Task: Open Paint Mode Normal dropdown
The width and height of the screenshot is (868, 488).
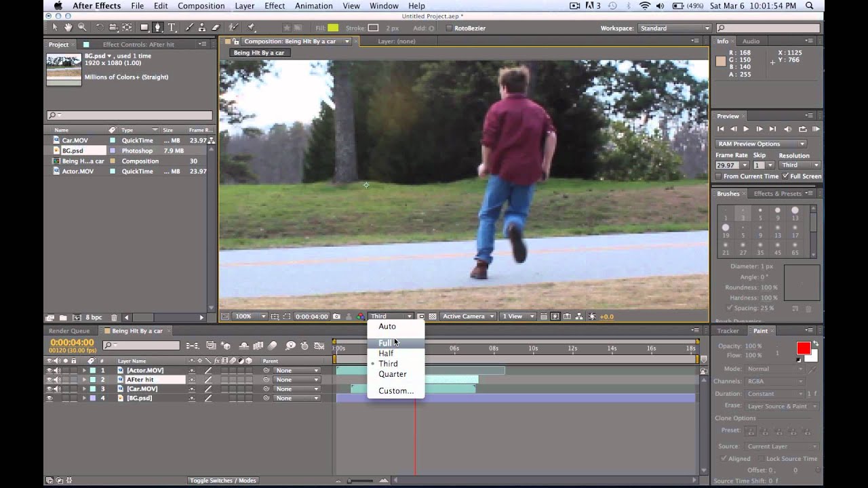Action: point(775,369)
